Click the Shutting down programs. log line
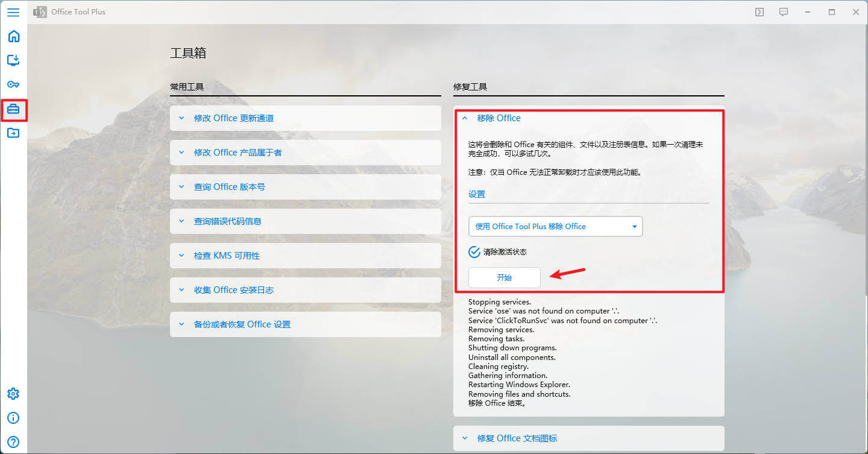Image resolution: width=868 pixels, height=454 pixels. click(512, 348)
